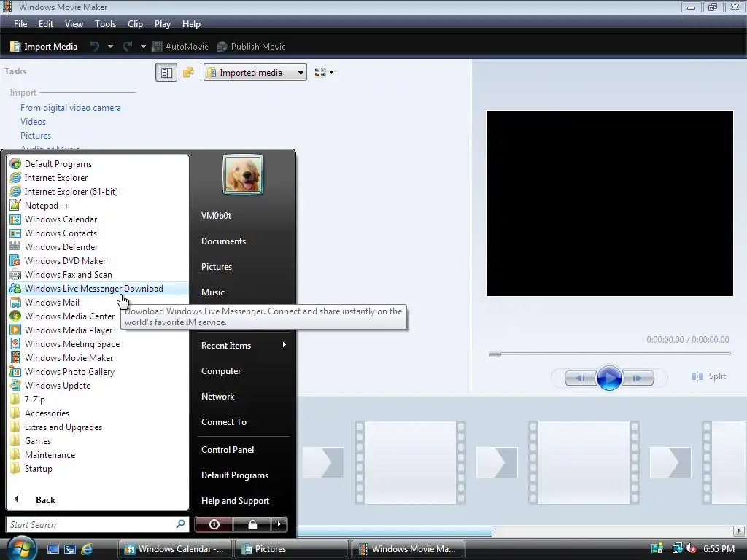Open Windows Contacts
The width and height of the screenshot is (747, 560).
[x=98, y=233]
